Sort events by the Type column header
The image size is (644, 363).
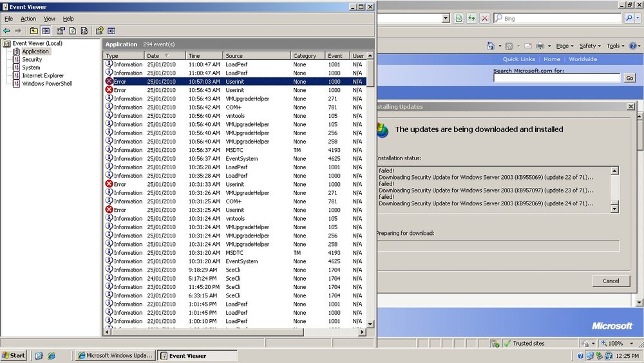(124, 56)
